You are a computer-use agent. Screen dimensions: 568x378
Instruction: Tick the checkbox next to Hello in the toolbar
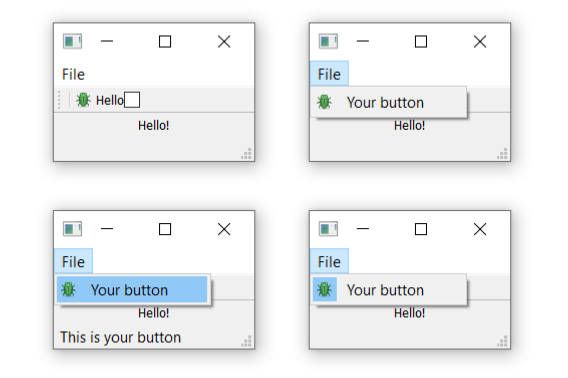tap(132, 100)
